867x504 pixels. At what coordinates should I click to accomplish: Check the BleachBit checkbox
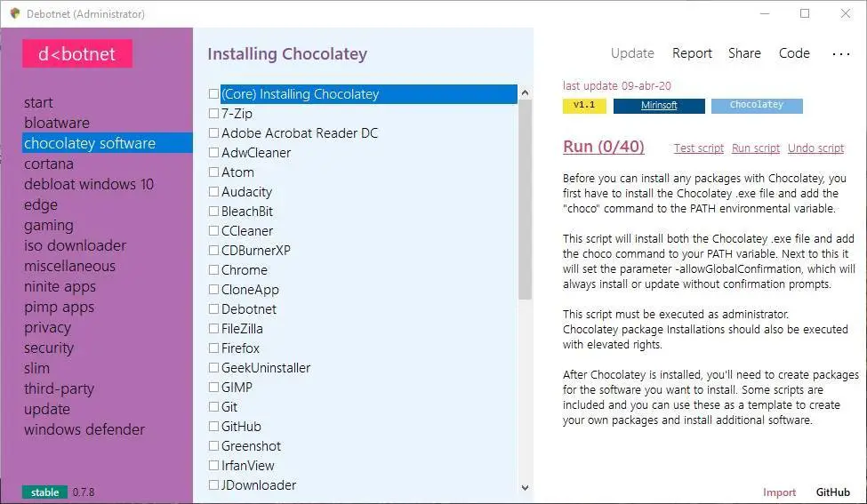213,211
